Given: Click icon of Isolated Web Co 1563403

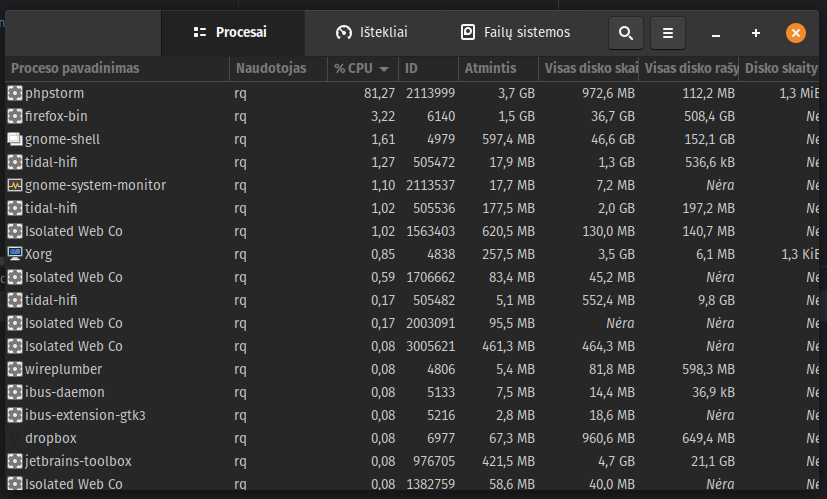Looking at the screenshot, I should [15, 232].
